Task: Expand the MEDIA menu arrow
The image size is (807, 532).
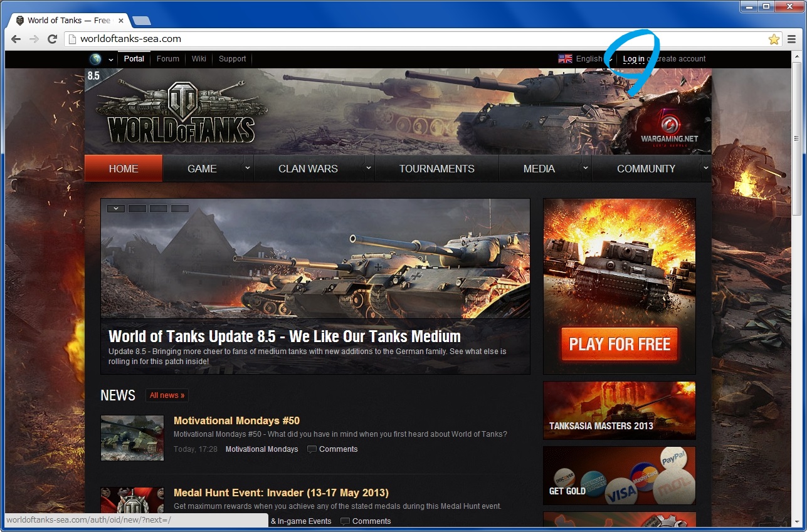Action: point(585,168)
